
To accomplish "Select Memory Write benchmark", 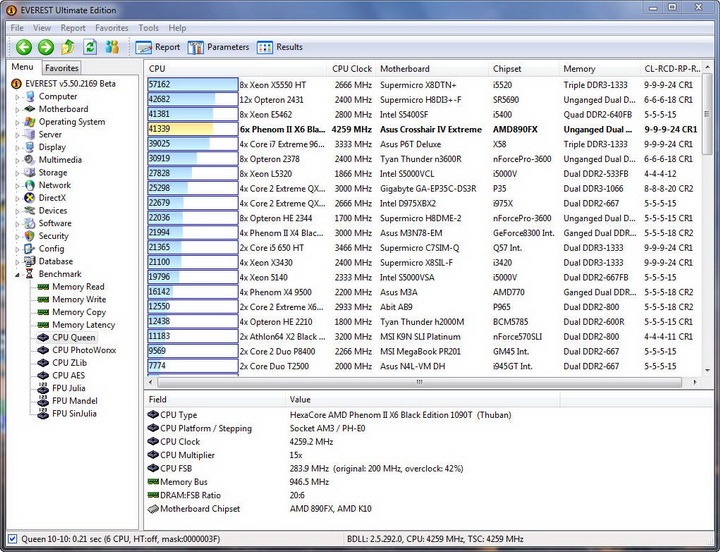I will coord(79,299).
